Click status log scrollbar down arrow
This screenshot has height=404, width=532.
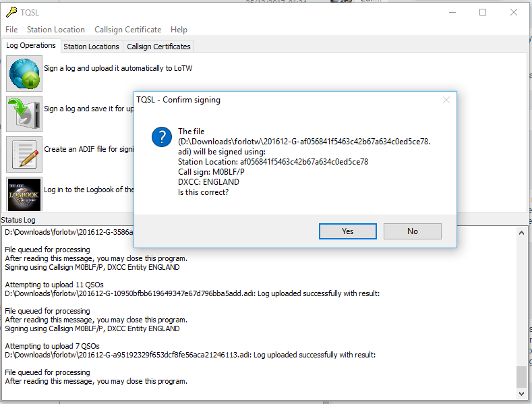[521, 393]
